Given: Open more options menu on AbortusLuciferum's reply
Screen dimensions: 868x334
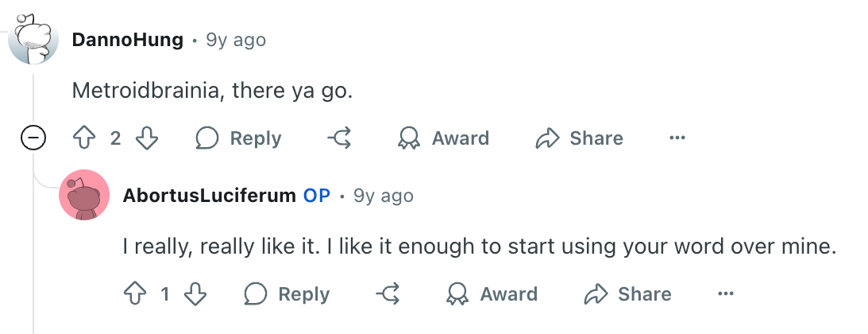Looking at the screenshot, I should (x=725, y=294).
